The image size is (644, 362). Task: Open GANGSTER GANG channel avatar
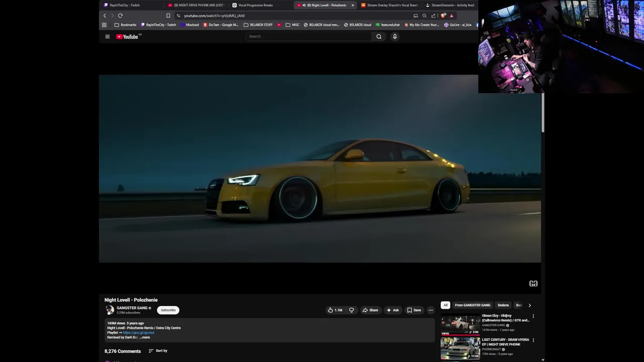(x=110, y=310)
